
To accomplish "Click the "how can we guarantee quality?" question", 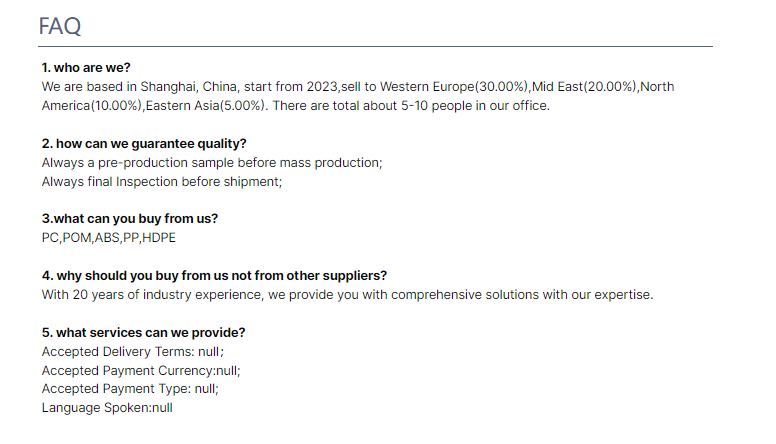I will [x=144, y=143].
